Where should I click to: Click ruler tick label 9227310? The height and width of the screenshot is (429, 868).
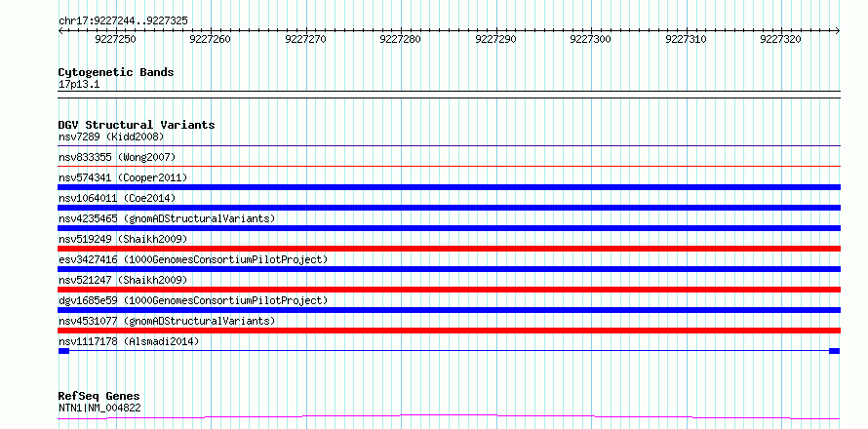click(x=686, y=39)
